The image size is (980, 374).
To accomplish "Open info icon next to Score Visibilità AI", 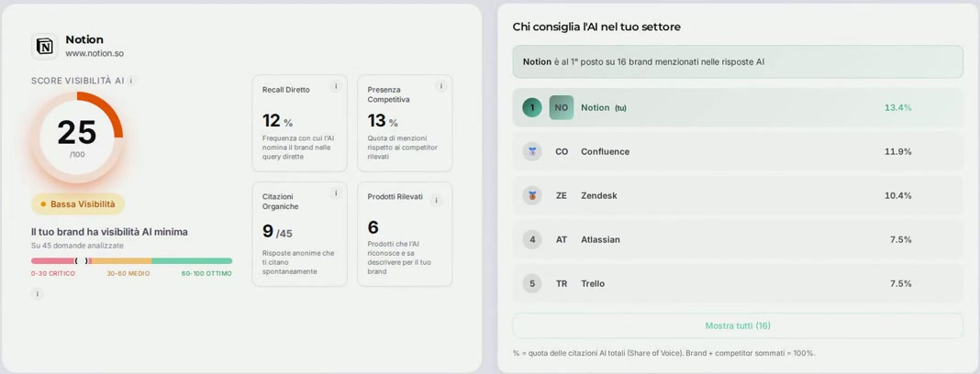I will (x=132, y=81).
